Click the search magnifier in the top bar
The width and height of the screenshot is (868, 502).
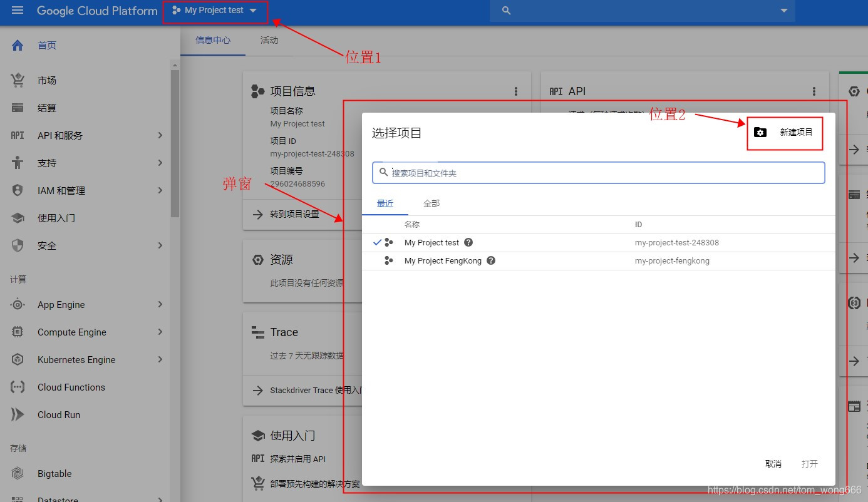click(x=506, y=11)
